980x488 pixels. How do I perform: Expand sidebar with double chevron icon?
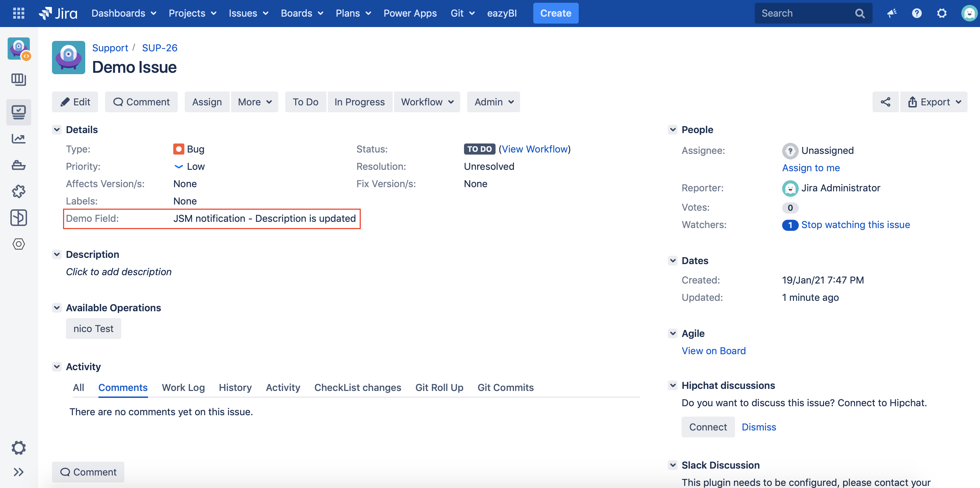pos(18,472)
